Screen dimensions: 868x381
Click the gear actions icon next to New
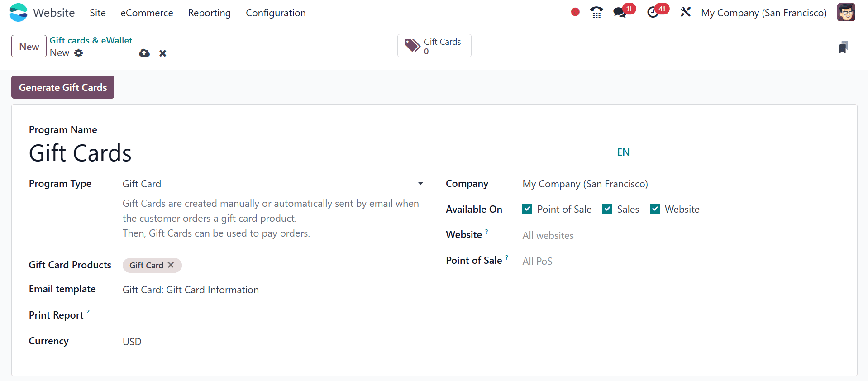click(x=79, y=53)
